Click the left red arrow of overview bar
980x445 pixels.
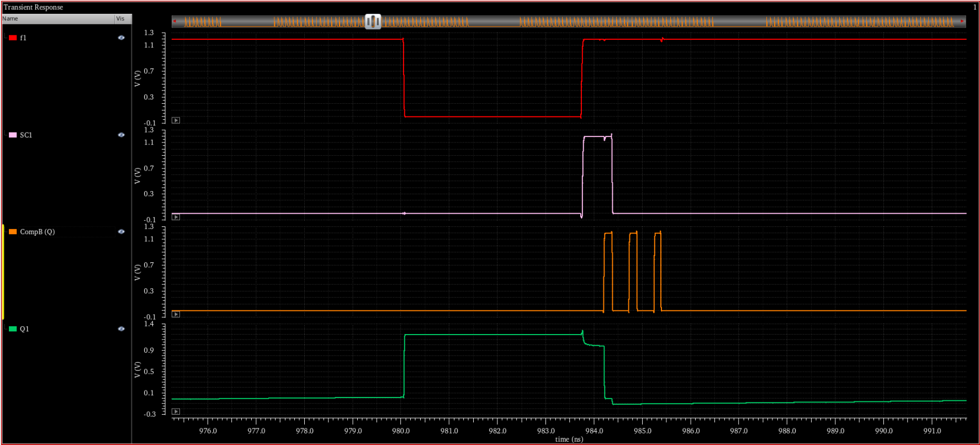[174, 22]
